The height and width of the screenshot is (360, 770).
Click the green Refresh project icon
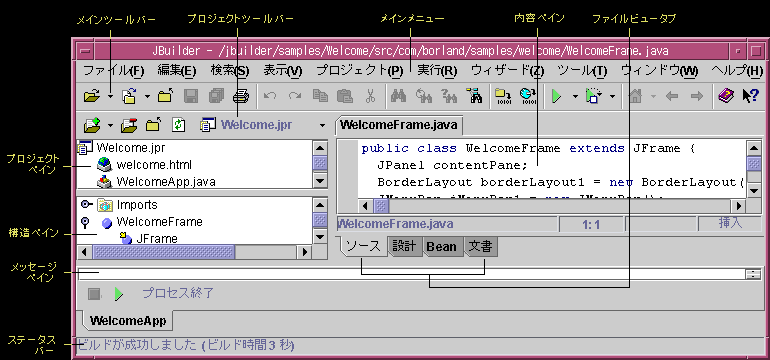point(178,125)
